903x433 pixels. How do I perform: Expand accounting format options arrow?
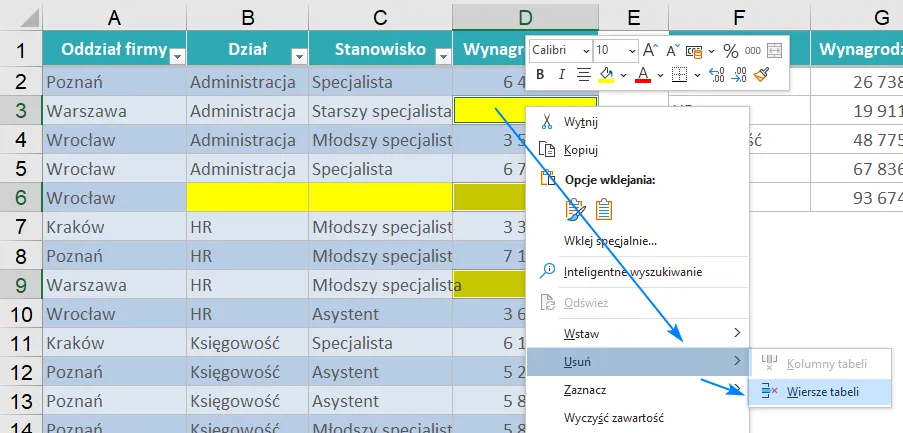[x=711, y=51]
